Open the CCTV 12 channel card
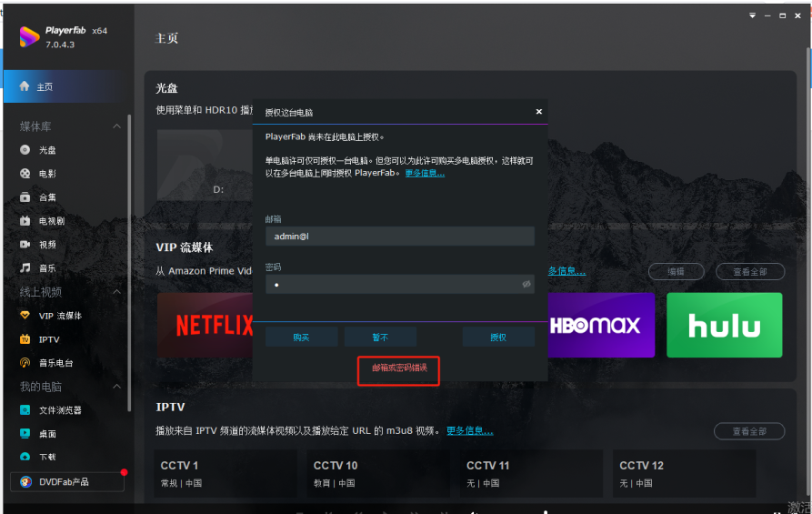Screen dimensions: 812x514 [x=684, y=474]
